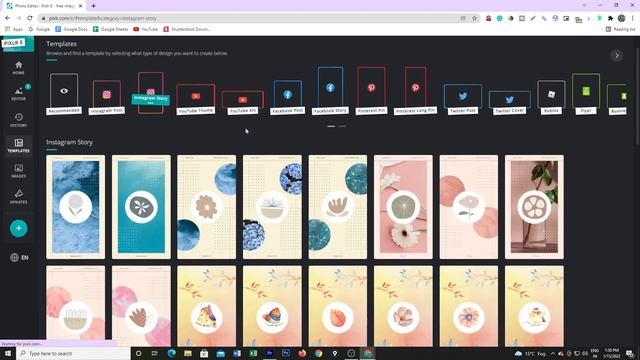Open Images in the sidebar

pyautogui.click(x=18, y=171)
